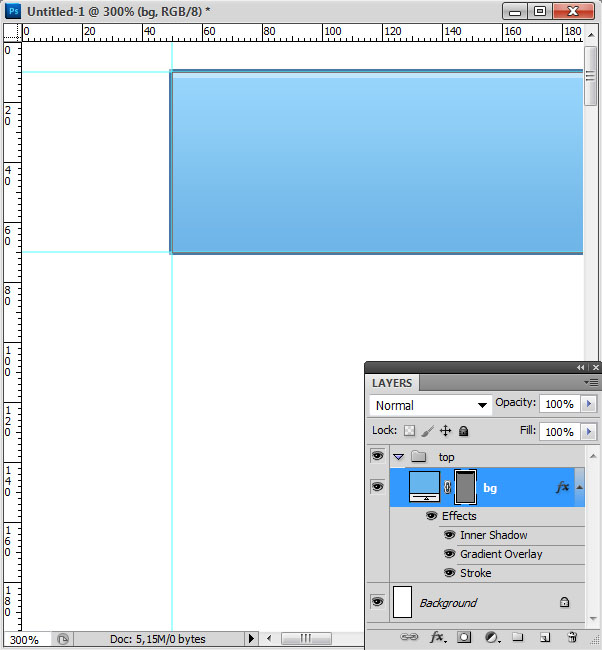The height and width of the screenshot is (650, 602).
Task: Click the Gradient Overlay effect label
Action: click(x=501, y=554)
